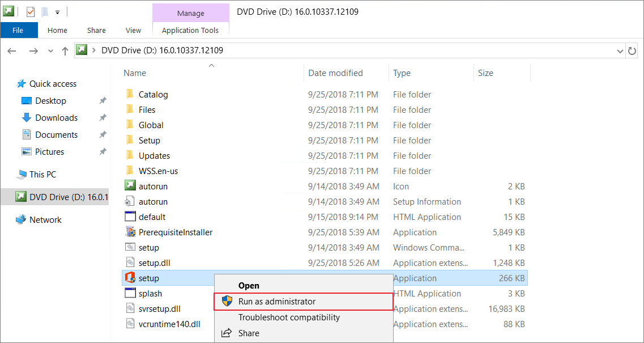Image resolution: width=644 pixels, height=343 pixels.
Task: Open the Application Tools tab
Action: click(x=190, y=30)
